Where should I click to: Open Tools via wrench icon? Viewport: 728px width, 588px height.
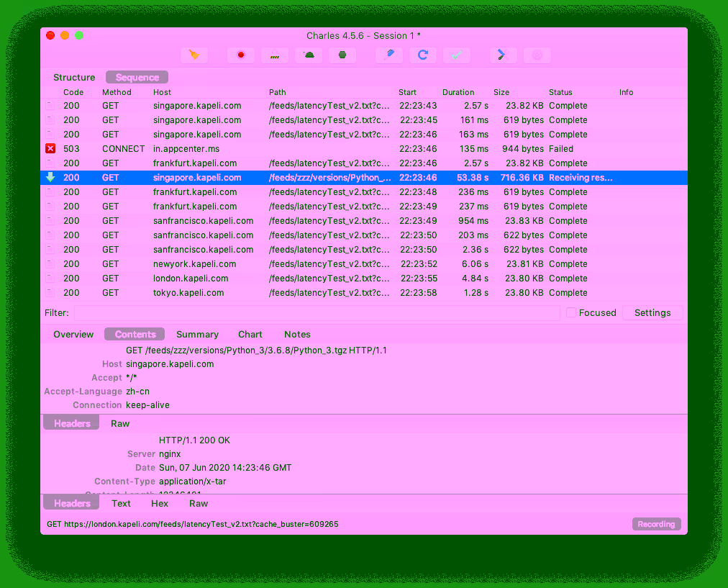tap(504, 55)
